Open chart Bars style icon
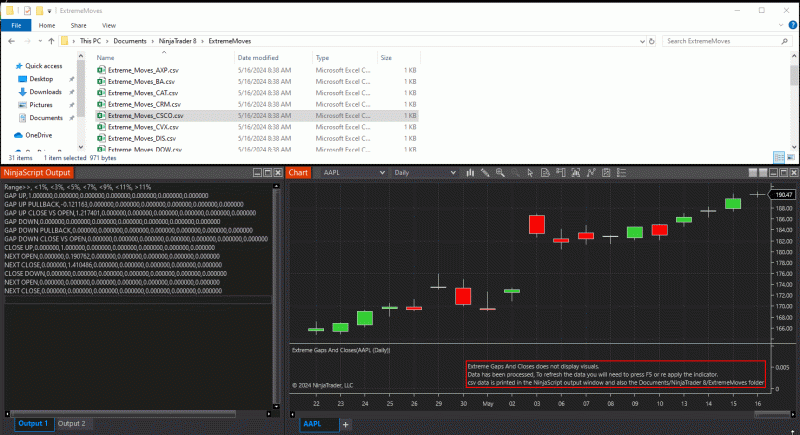Viewport: 800px width, 435px height. [x=470, y=173]
